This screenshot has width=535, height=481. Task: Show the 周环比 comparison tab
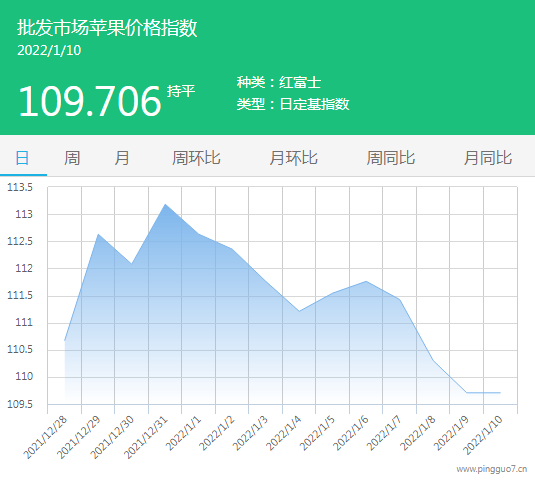pyautogui.click(x=196, y=158)
